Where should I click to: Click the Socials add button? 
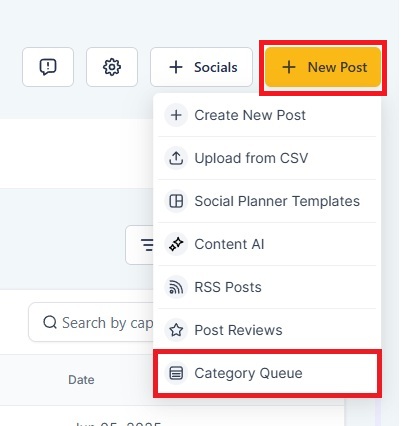pos(201,67)
